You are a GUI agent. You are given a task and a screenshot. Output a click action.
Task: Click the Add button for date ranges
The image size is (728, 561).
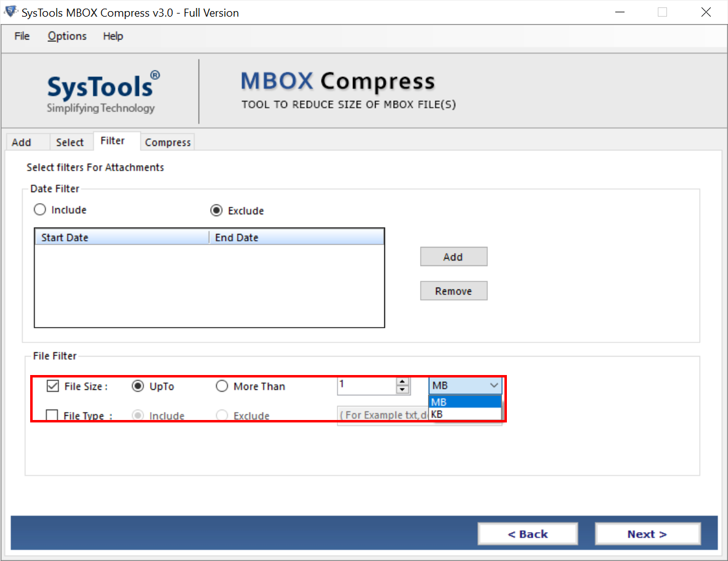(x=453, y=256)
